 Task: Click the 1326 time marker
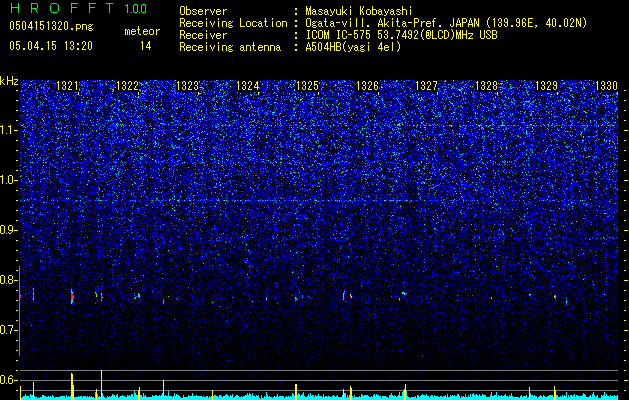pyautogui.click(x=367, y=86)
